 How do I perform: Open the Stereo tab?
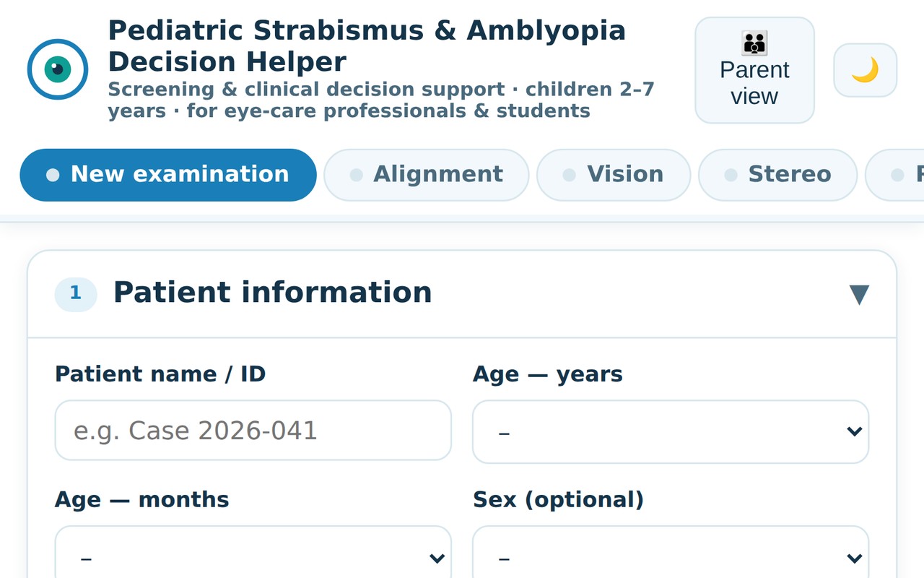pyautogui.click(x=777, y=175)
